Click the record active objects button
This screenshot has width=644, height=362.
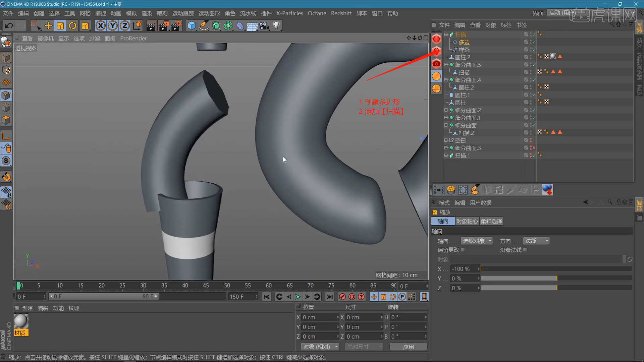[342, 297]
